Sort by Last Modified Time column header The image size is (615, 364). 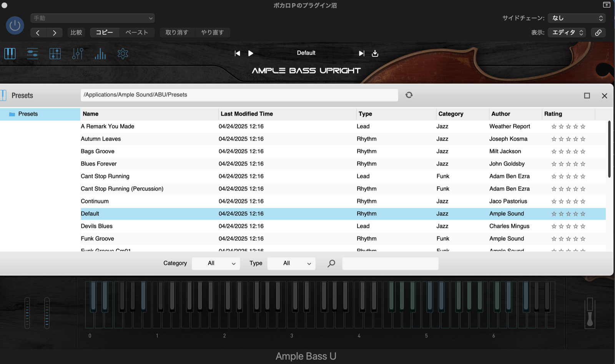[287, 114]
